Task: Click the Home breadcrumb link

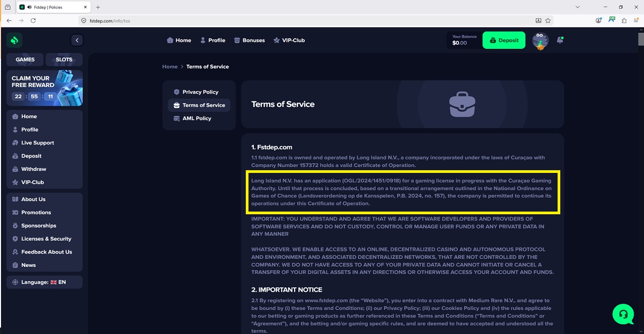Action: tap(170, 67)
